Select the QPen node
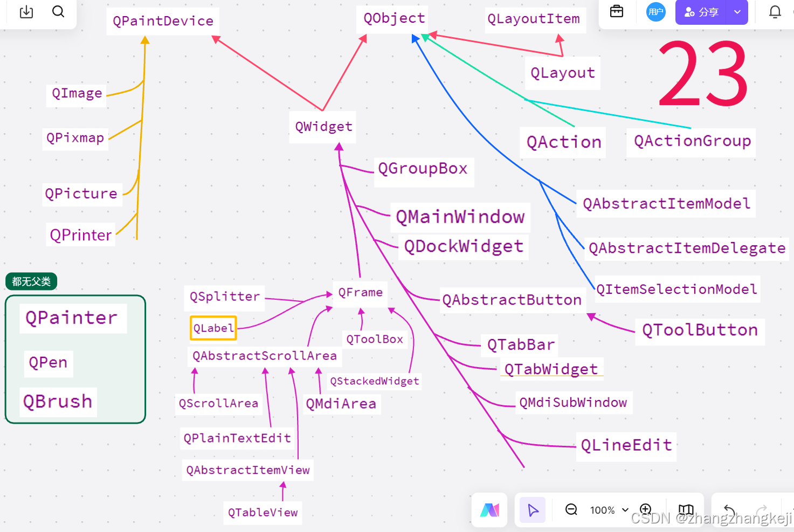The height and width of the screenshot is (532, 794). click(48, 363)
